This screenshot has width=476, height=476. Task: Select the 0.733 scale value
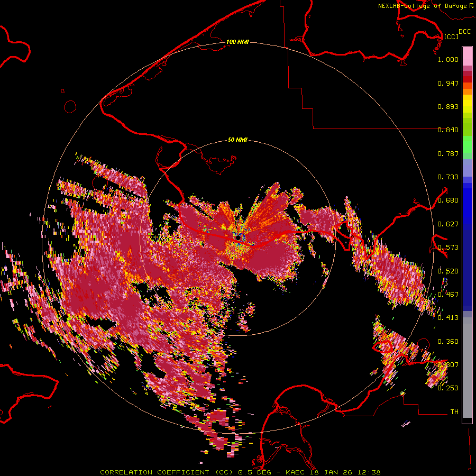click(x=448, y=177)
